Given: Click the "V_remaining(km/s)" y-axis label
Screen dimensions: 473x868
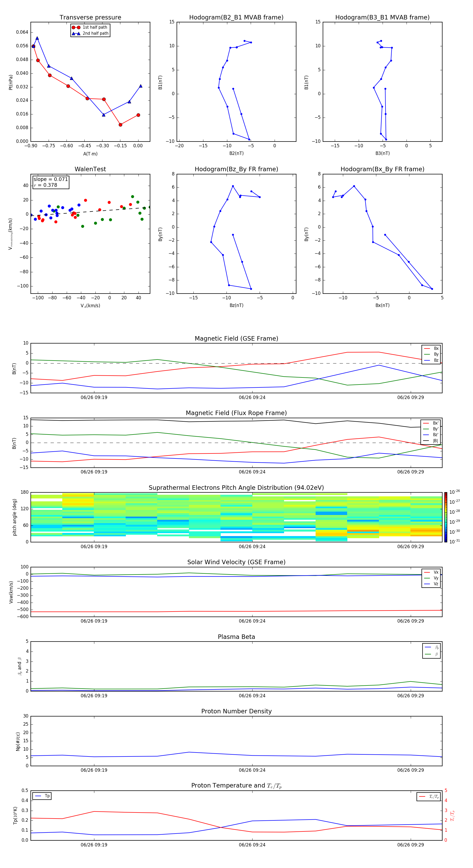Looking at the screenshot, I should (x=11, y=234).
